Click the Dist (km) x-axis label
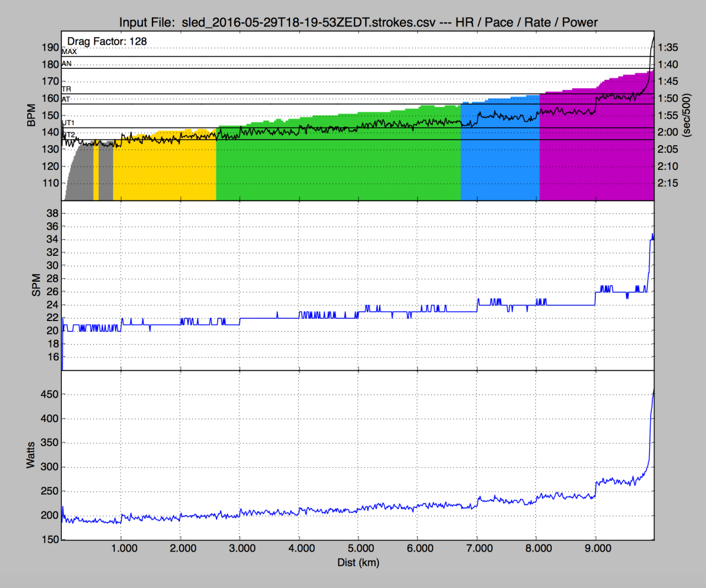The image size is (706, 588). point(358,563)
